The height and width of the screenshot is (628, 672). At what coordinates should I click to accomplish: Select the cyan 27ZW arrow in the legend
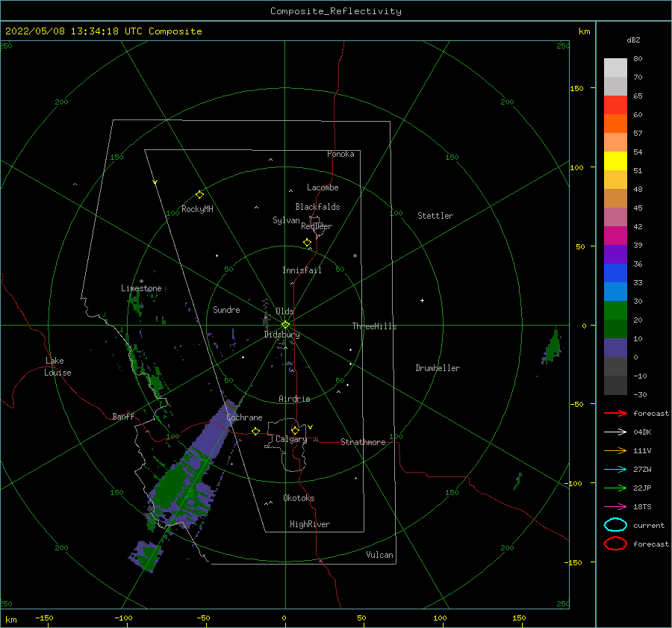[615, 470]
